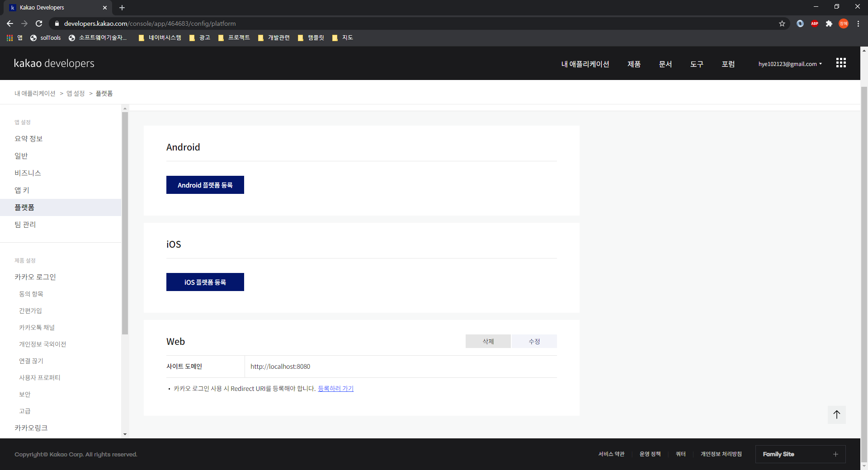Click the 내 애플리케이션 breadcrumb
Screen dimensions: 868x470
(35, 93)
